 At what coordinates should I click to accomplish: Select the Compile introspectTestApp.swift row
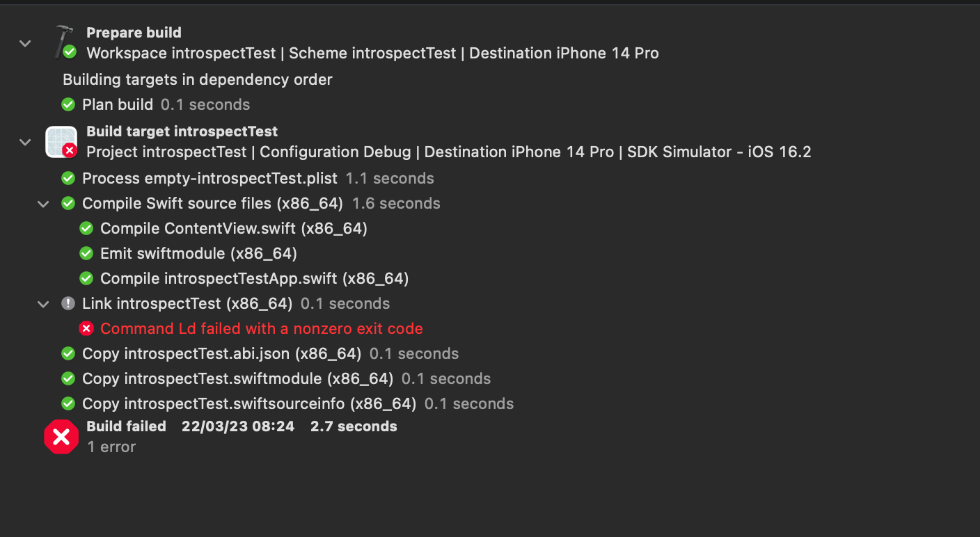[x=255, y=278]
